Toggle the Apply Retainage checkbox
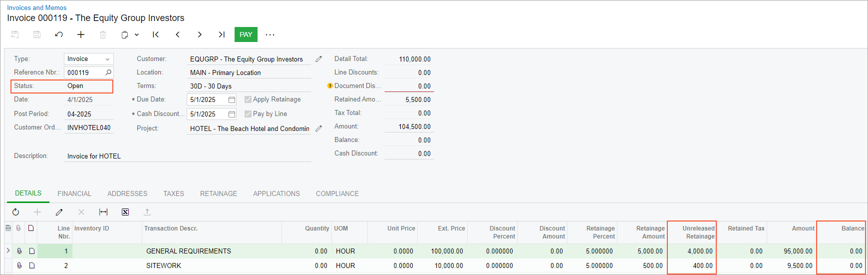The width and height of the screenshot is (868, 275). click(248, 99)
